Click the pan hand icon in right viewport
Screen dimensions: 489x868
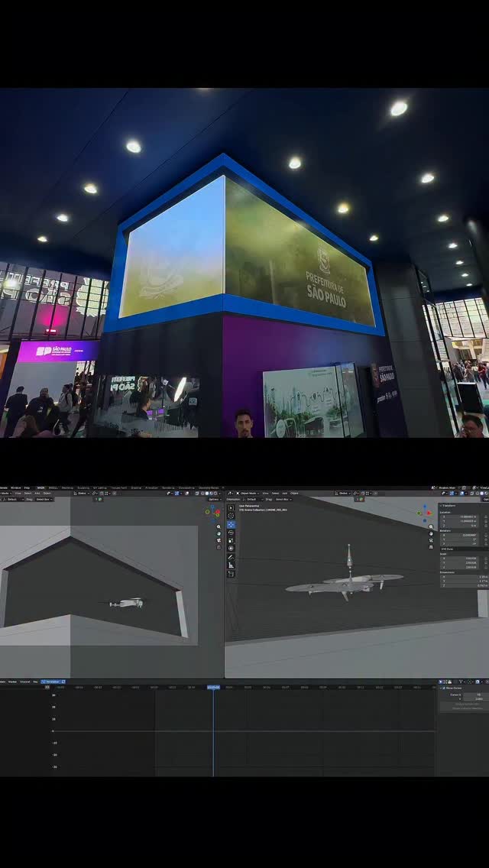click(x=431, y=533)
